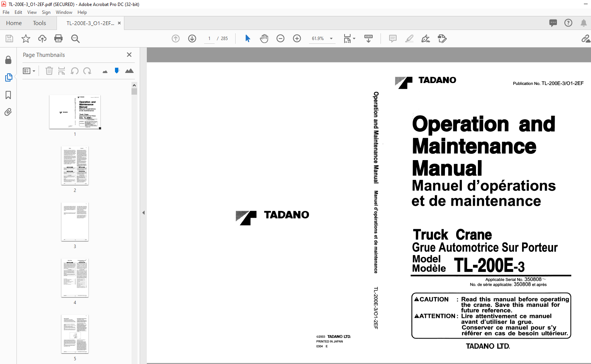The image size is (591, 364).
Task: Select the TL-200E-3_O1-2EF document tab
Action: coord(90,23)
